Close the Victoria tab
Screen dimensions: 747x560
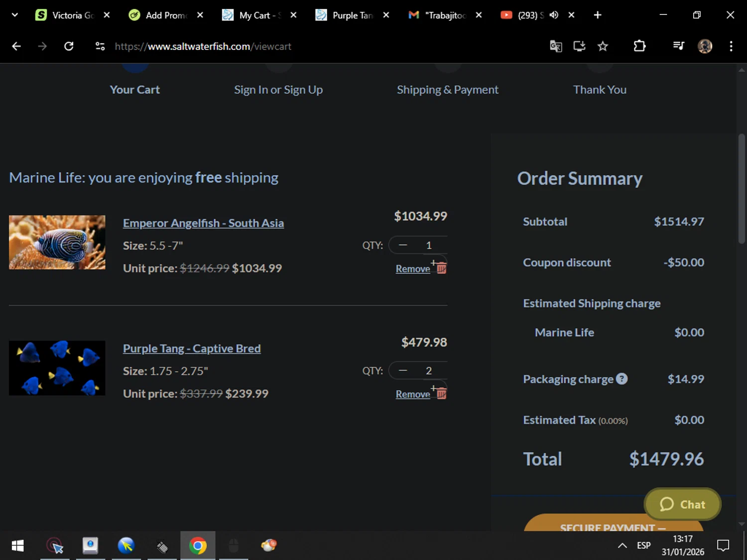107,15
